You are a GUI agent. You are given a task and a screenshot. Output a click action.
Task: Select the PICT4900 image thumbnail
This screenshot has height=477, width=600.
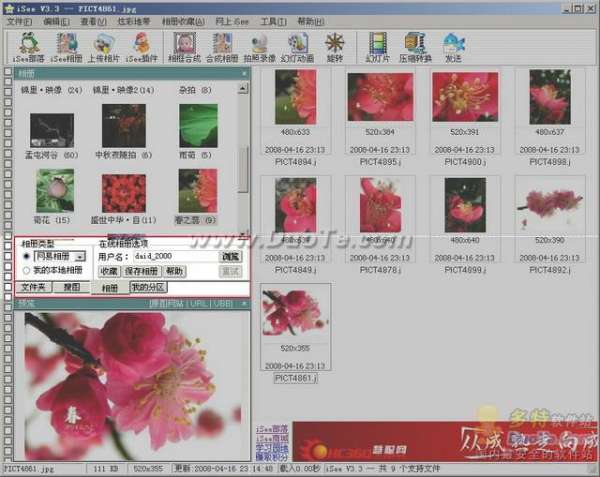pos(465,97)
